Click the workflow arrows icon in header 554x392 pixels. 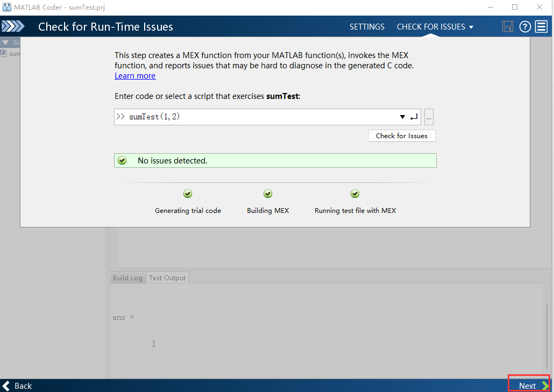click(13, 26)
